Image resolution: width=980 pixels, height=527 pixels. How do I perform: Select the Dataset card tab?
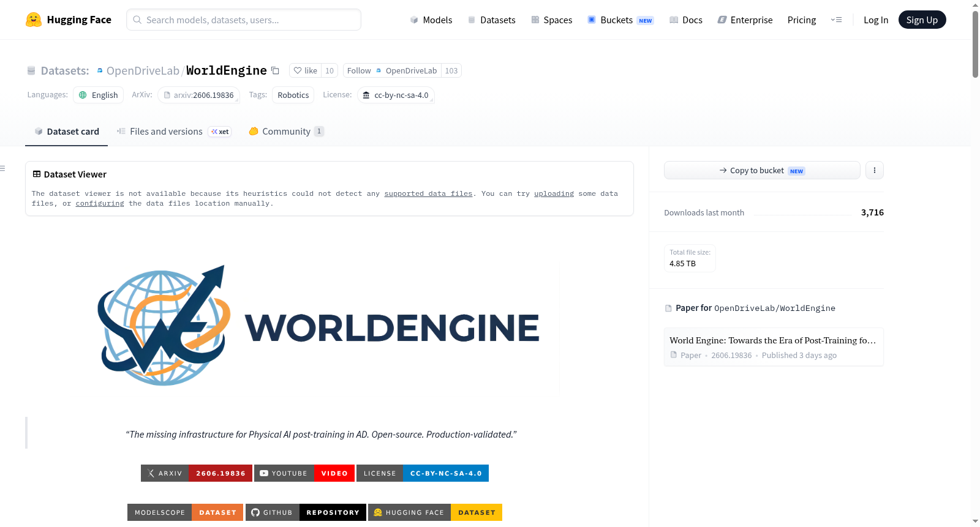[67, 131]
